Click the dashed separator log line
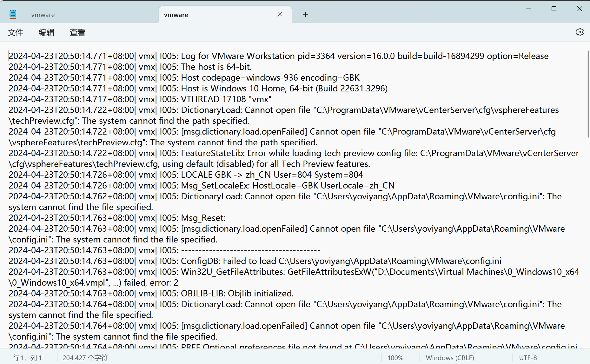 [164, 250]
